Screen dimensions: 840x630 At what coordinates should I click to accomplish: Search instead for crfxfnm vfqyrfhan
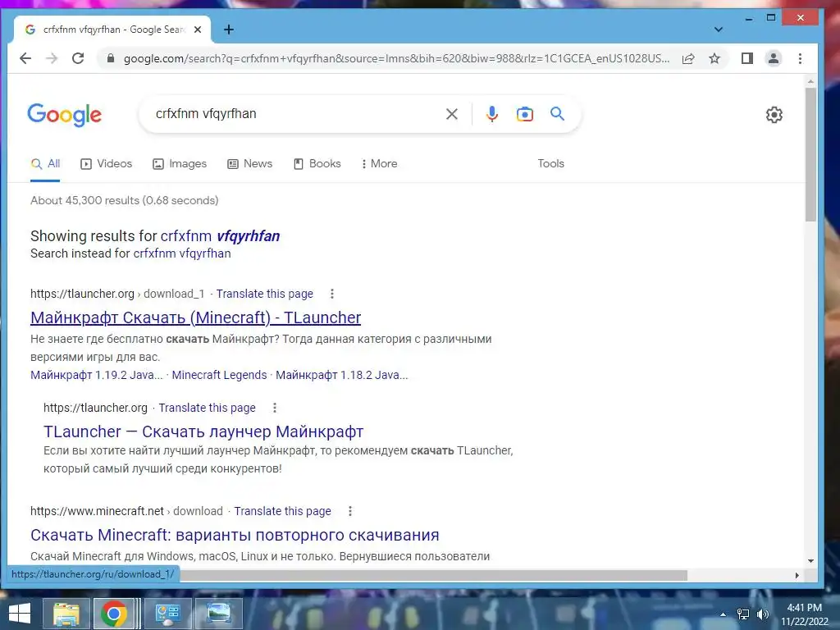(x=182, y=253)
